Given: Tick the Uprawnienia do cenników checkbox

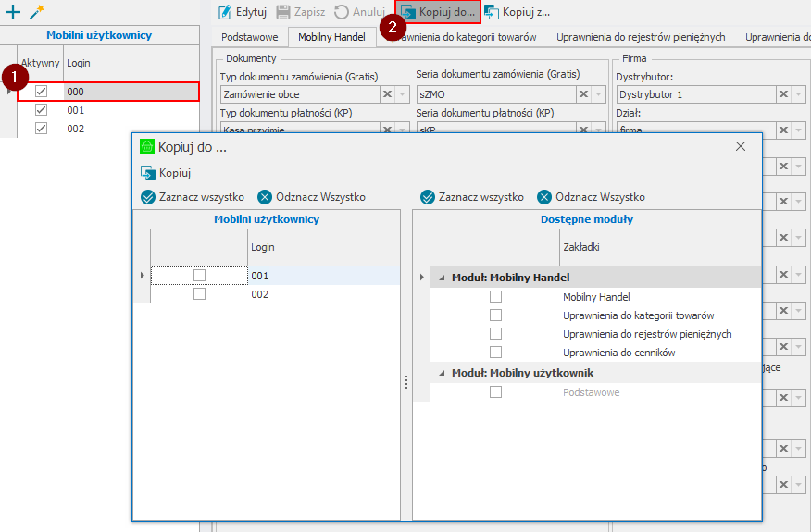Looking at the screenshot, I should [495, 353].
